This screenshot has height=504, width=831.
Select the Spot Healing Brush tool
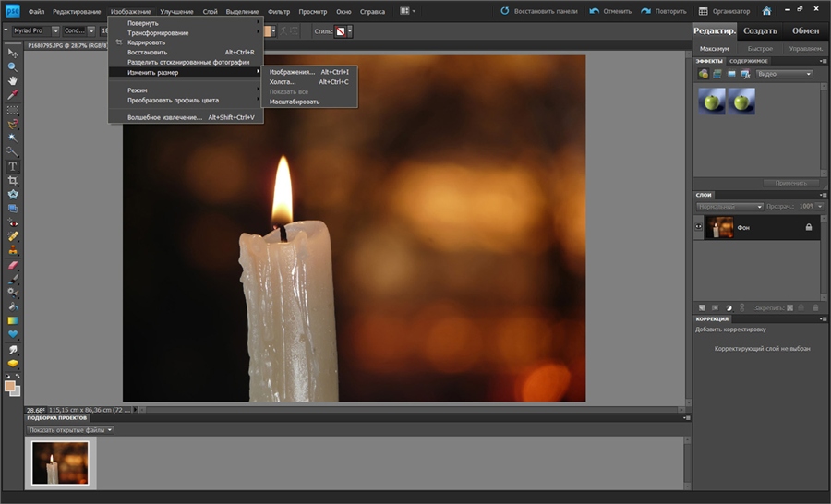pos(13,236)
